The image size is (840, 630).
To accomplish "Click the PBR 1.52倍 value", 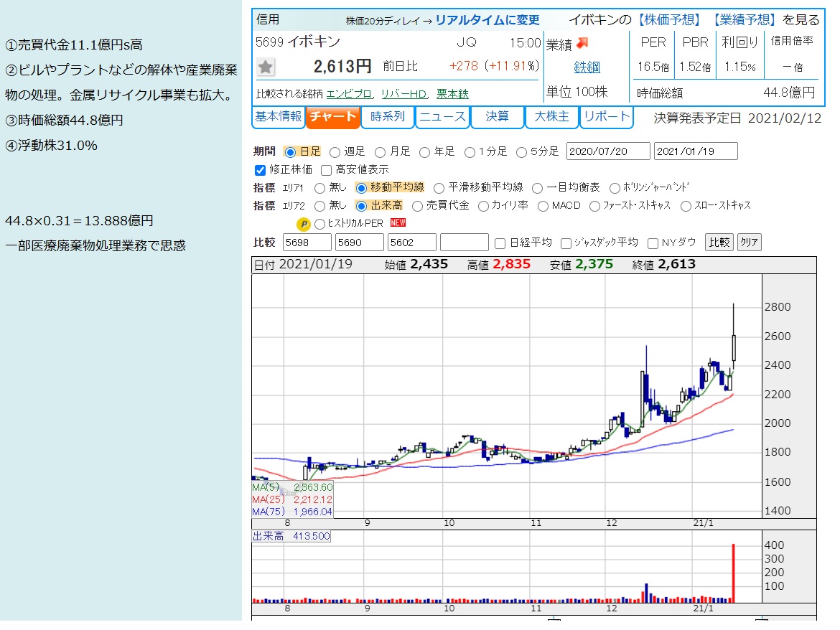I will click(x=695, y=67).
